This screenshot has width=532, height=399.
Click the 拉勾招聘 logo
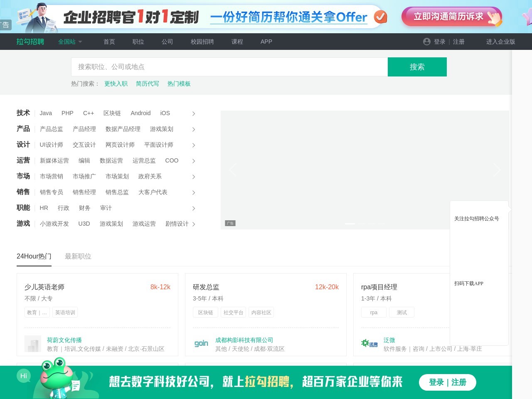[30, 42]
